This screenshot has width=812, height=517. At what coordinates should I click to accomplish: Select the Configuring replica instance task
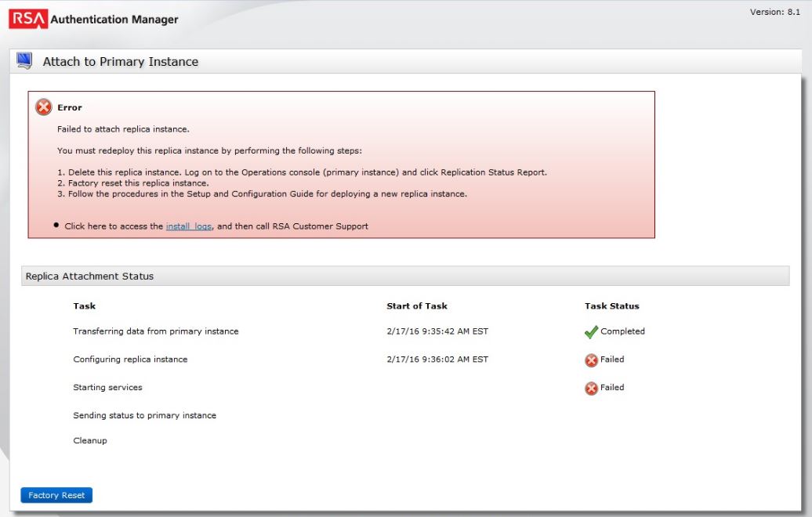click(x=130, y=360)
